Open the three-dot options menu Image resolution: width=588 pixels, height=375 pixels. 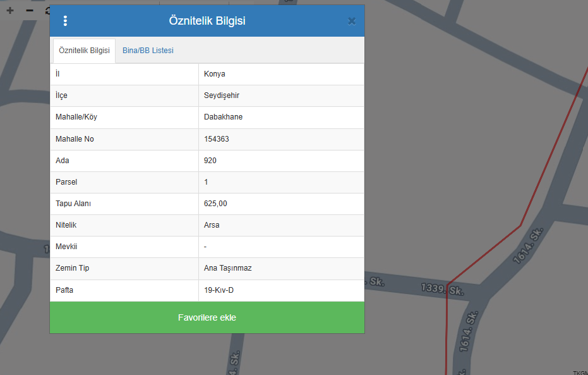pyautogui.click(x=65, y=21)
